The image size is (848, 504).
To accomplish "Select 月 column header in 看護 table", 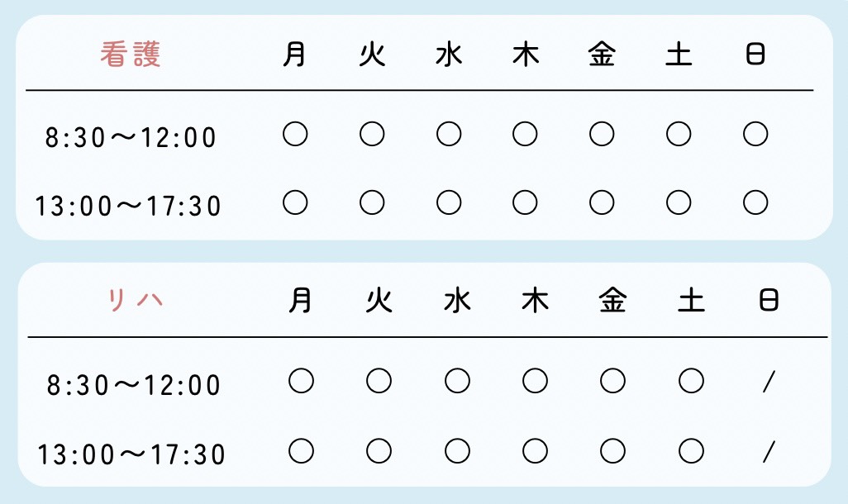I will point(295,55).
